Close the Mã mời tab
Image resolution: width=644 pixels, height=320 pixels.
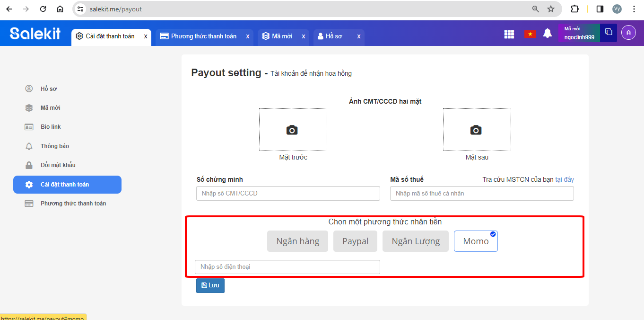point(303,36)
